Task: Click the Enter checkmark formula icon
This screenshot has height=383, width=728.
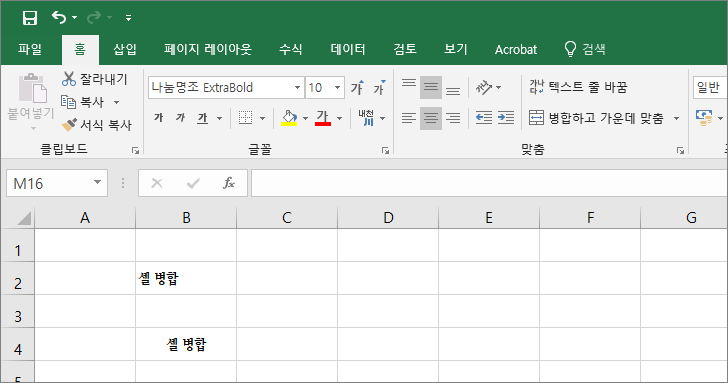Action: 193,183
